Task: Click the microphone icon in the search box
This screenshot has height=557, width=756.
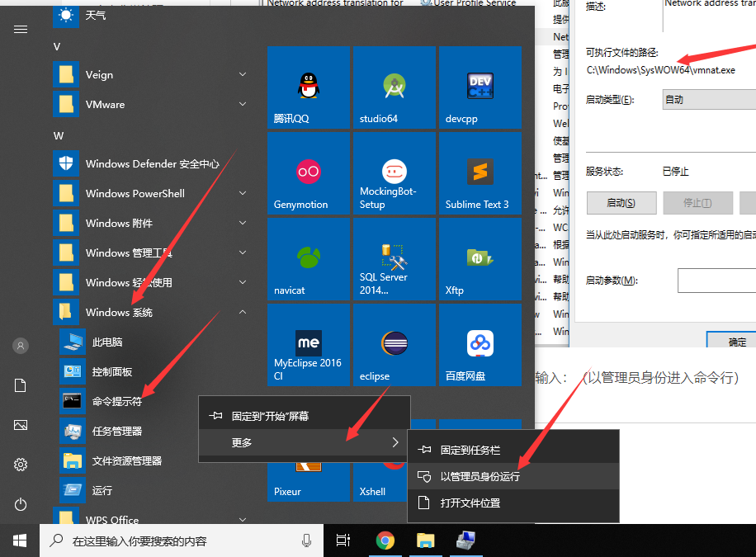Action: click(x=307, y=540)
